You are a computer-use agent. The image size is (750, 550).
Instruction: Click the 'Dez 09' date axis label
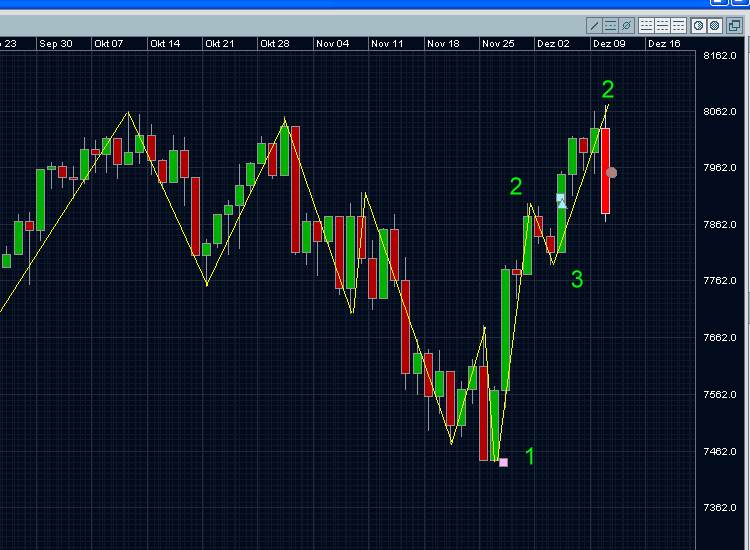click(x=609, y=44)
